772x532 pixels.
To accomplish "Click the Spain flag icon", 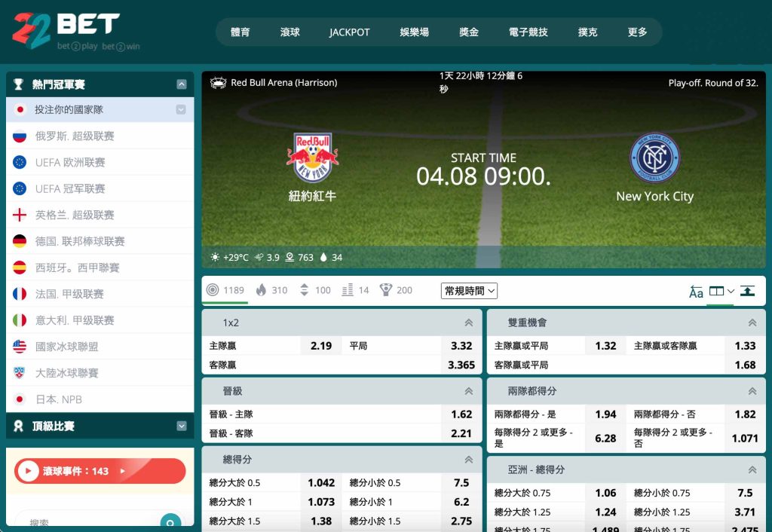I will coord(20,268).
